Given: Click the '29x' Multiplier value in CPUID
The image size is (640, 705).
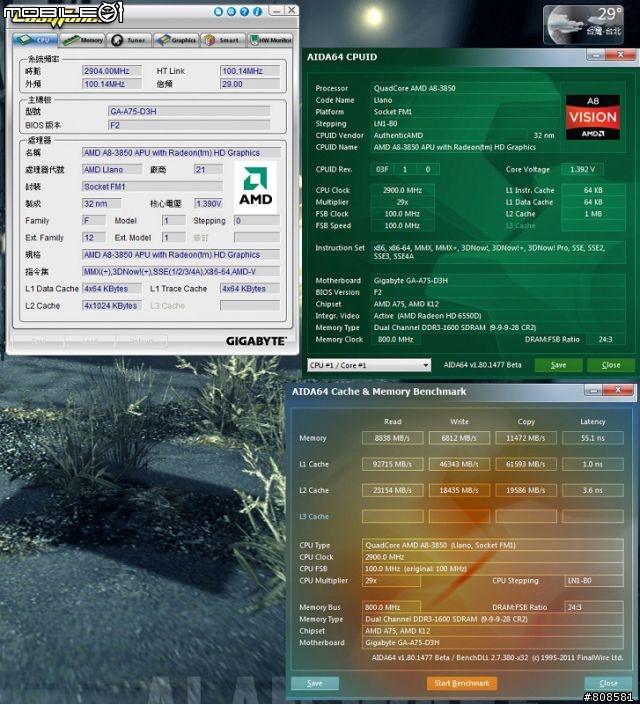Looking at the screenshot, I should coord(402,202).
